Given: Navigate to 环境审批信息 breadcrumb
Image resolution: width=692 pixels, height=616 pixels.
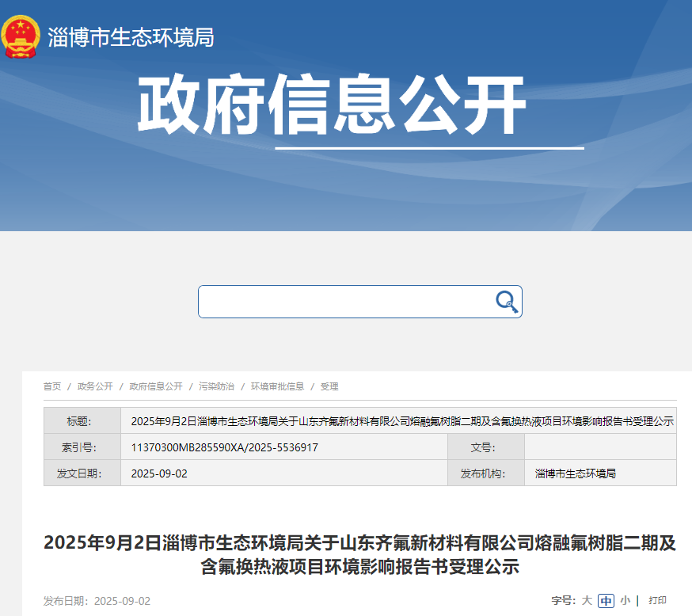Looking at the screenshot, I should (x=277, y=386).
